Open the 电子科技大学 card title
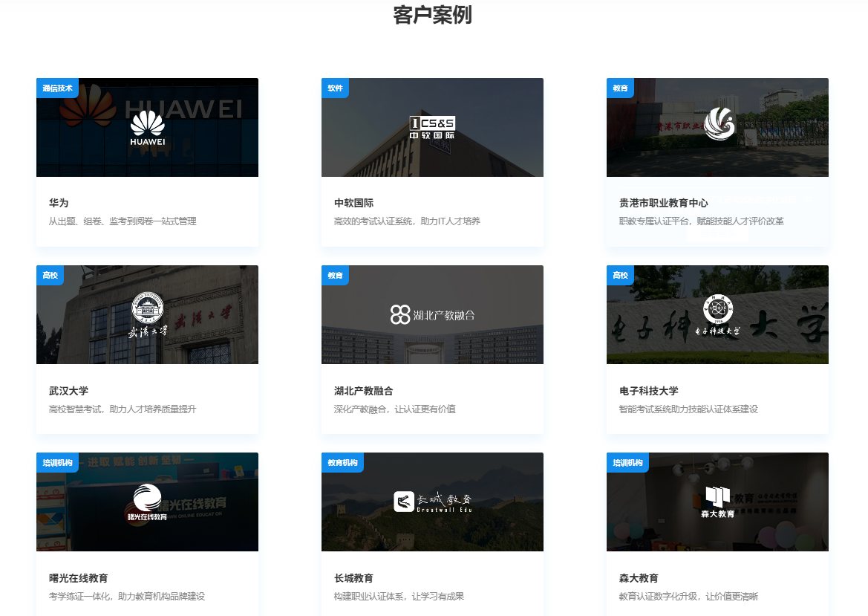Image resolution: width=868 pixels, height=616 pixels. [x=648, y=391]
